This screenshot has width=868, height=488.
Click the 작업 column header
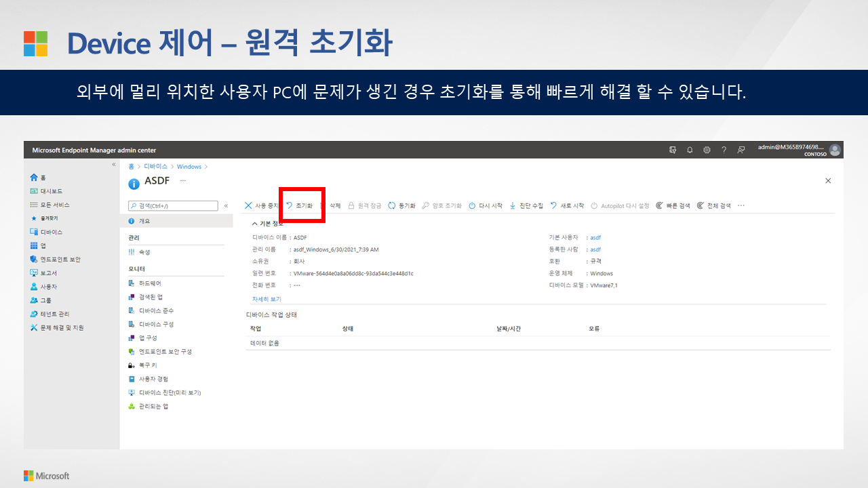pyautogui.click(x=256, y=329)
